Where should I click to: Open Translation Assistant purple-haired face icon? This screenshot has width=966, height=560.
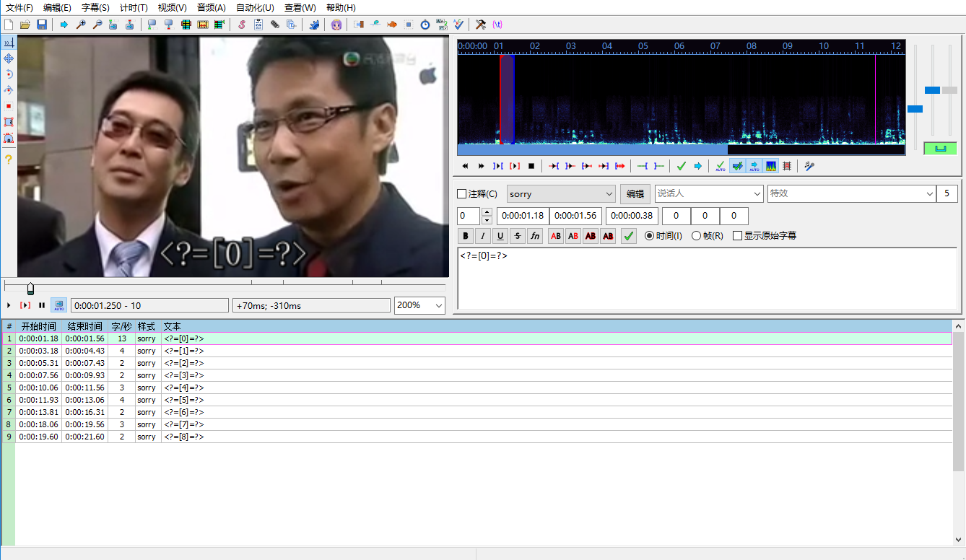(x=336, y=25)
